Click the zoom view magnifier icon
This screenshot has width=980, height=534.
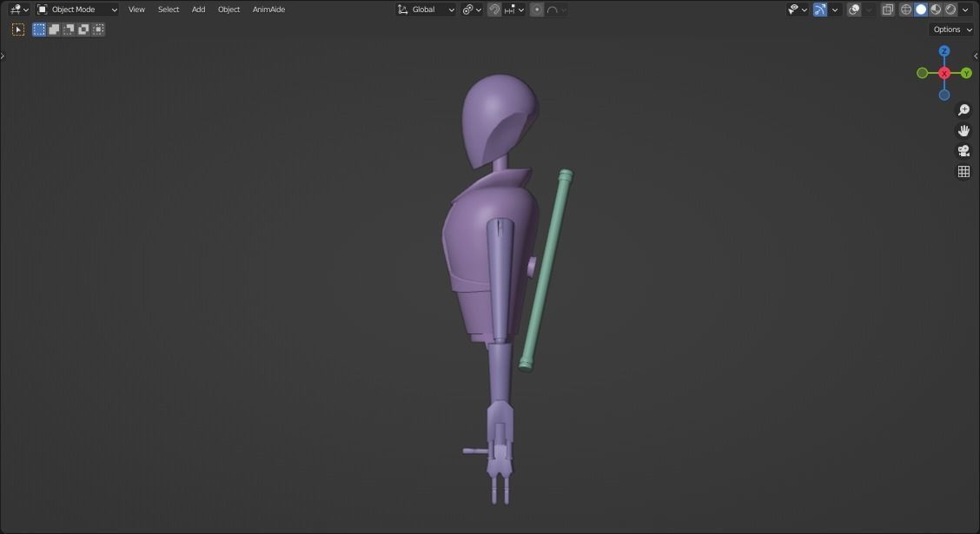pyautogui.click(x=963, y=110)
